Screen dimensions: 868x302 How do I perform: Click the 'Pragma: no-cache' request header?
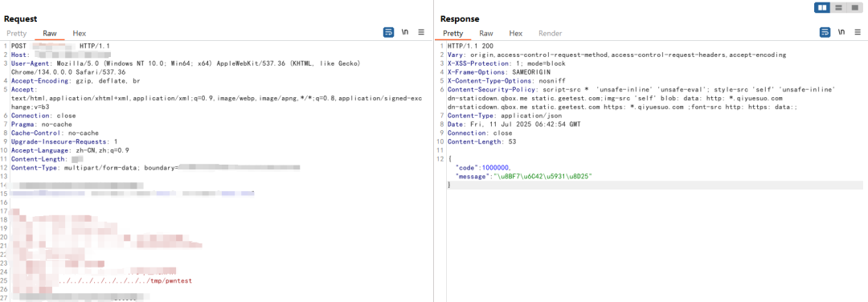[x=42, y=124]
